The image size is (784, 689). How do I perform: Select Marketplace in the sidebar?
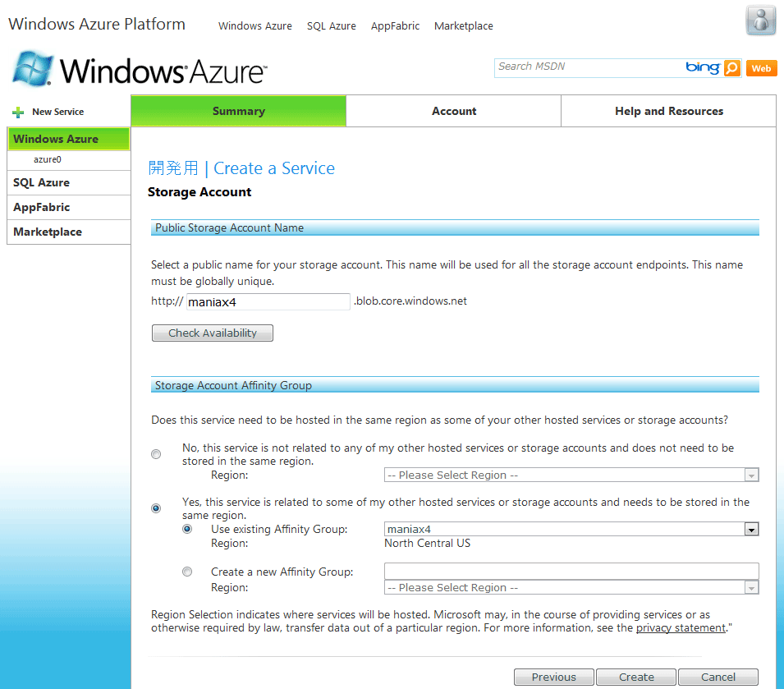69,232
